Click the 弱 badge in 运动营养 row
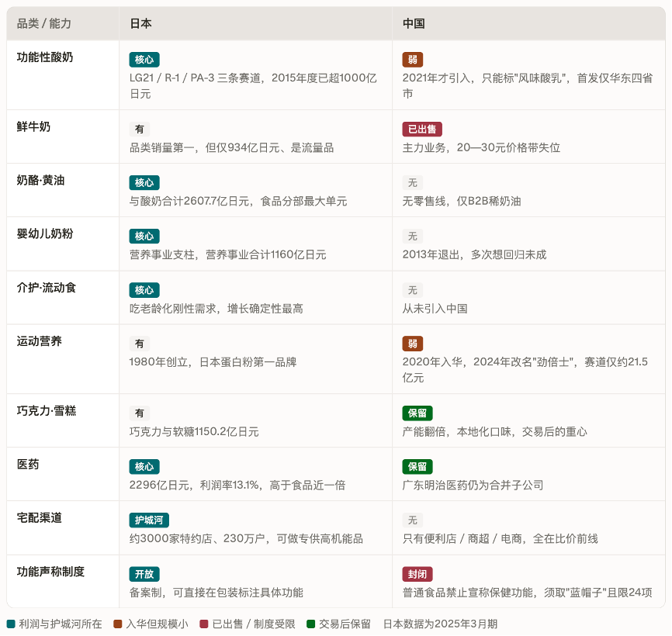672x636 pixels. click(413, 344)
